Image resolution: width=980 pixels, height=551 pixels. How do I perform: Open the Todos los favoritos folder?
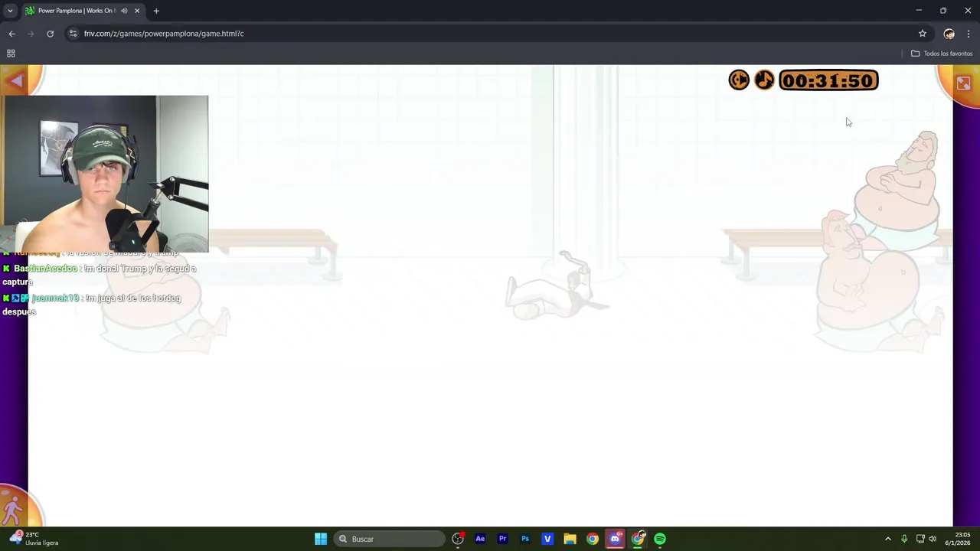(x=942, y=54)
